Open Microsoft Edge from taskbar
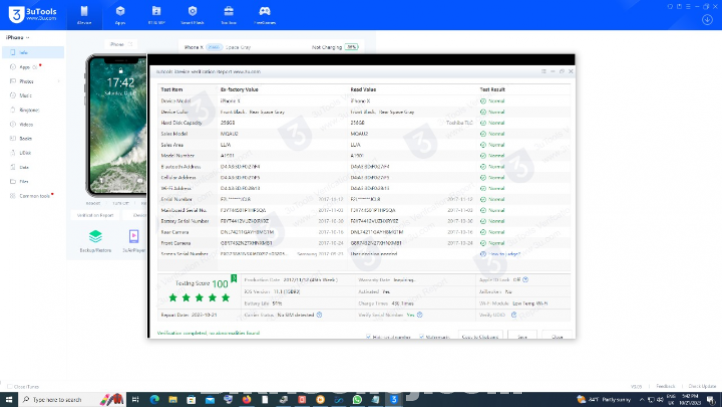The image size is (722, 407). tap(154, 400)
